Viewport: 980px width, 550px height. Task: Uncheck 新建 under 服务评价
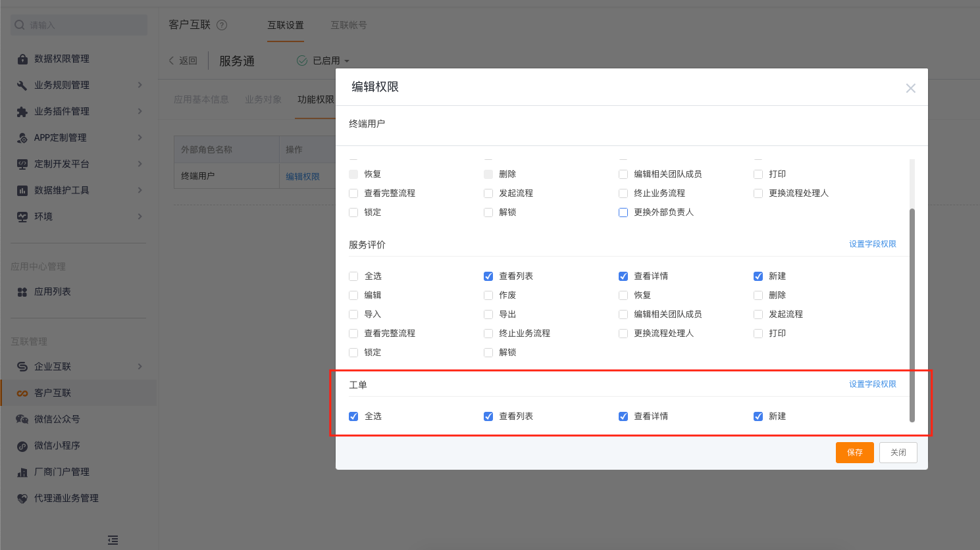click(x=758, y=276)
